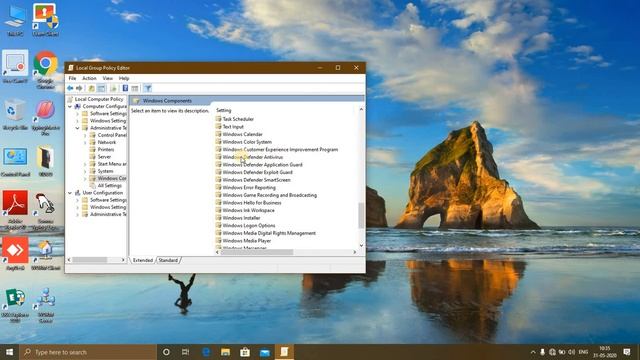Select Local Computer Policy root node
Image resolution: width=640 pixels, height=360 pixels.
click(x=98, y=99)
